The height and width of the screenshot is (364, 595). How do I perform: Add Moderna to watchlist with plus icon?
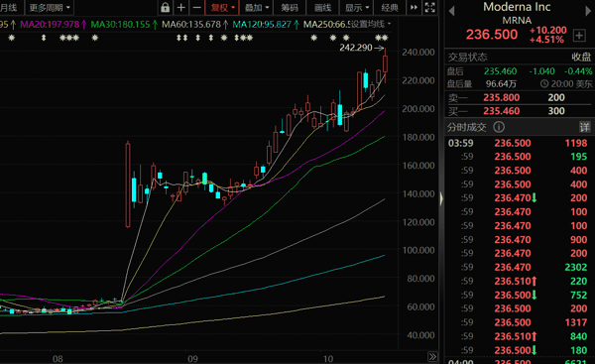point(579,36)
